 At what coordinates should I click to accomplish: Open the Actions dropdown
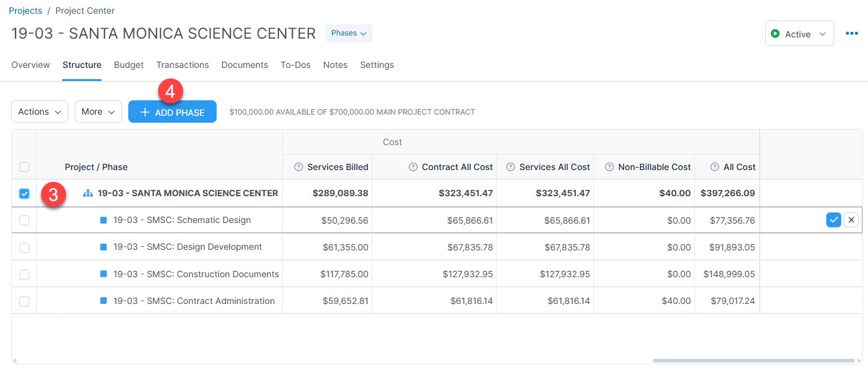pyautogui.click(x=39, y=111)
